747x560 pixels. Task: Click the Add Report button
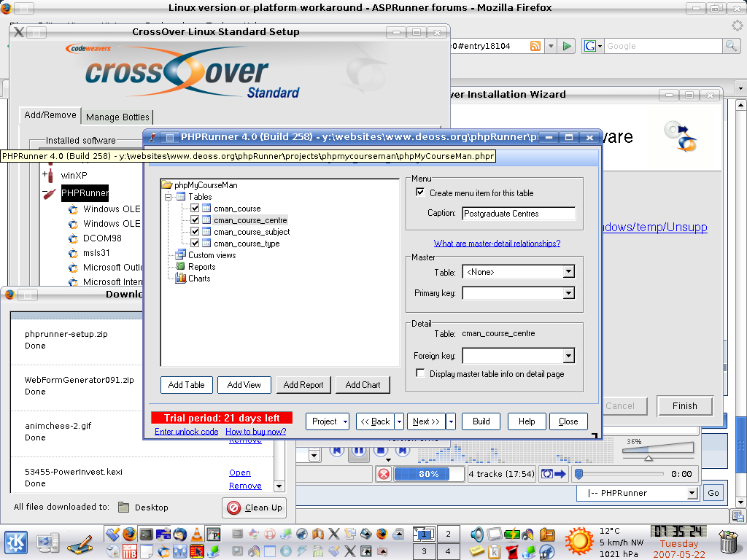[x=303, y=385]
